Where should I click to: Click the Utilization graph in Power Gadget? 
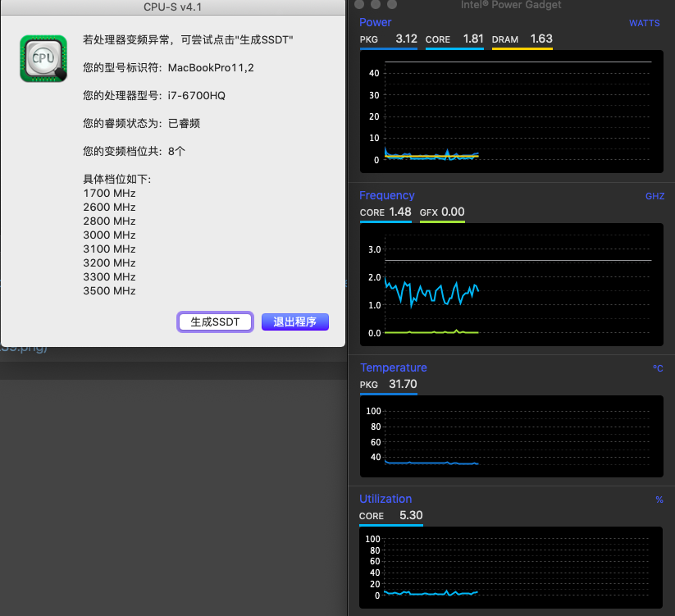[x=510, y=568]
